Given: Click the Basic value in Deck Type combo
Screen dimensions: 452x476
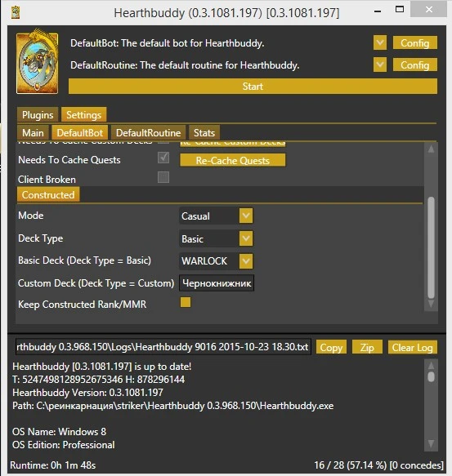Looking at the screenshot, I should click(192, 239).
